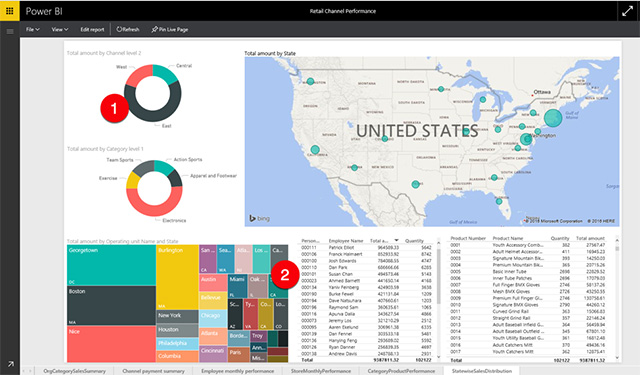Select the Burlington yellow treemap tile
This screenshot has width=640, height=375.
point(178,277)
